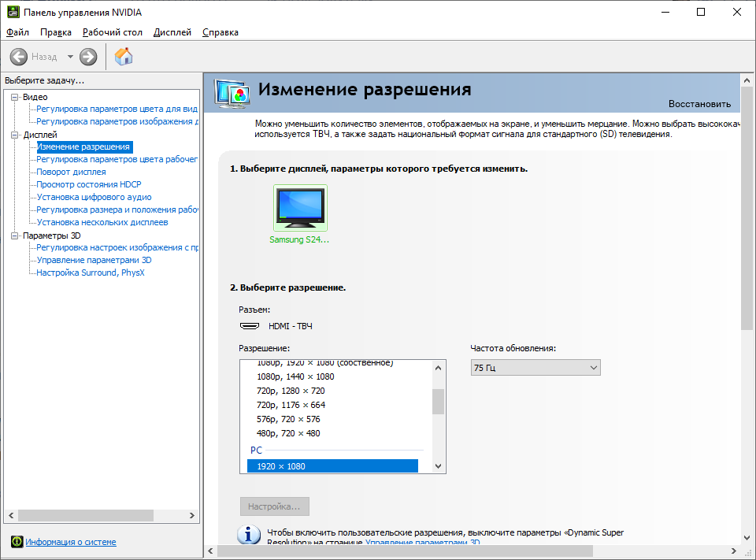
Task: Click the Forward arrow icon
Action: click(x=88, y=57)
